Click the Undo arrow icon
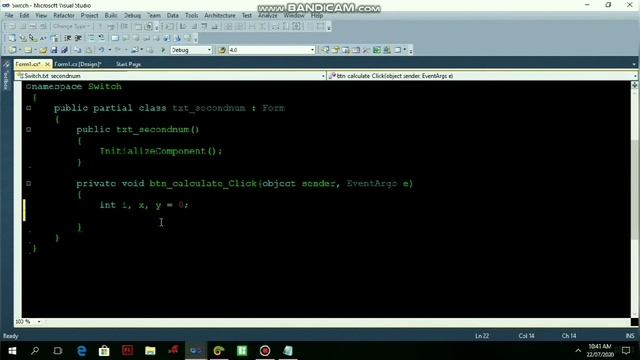 (101, 50)
